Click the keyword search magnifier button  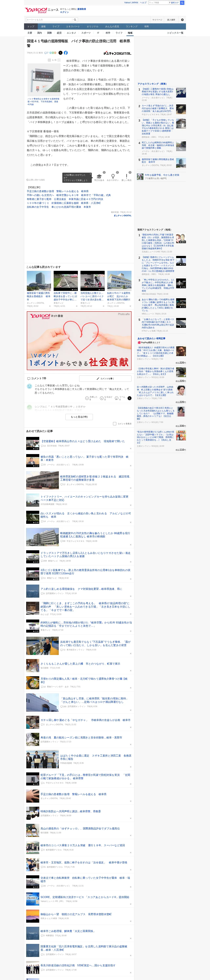tap(75, 20)
